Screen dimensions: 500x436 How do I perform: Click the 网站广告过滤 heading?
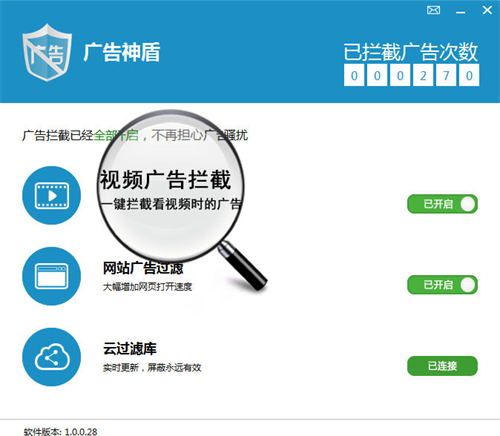pos(143,268)
